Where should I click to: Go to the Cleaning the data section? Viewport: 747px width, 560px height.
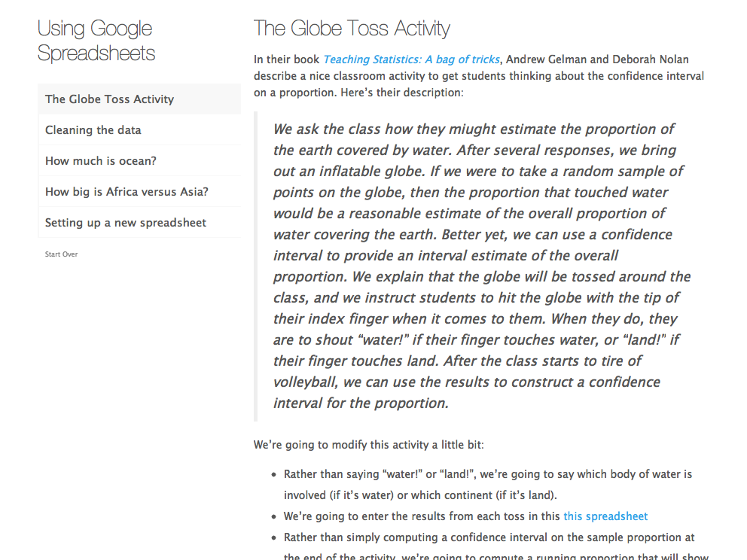(93, 130)
